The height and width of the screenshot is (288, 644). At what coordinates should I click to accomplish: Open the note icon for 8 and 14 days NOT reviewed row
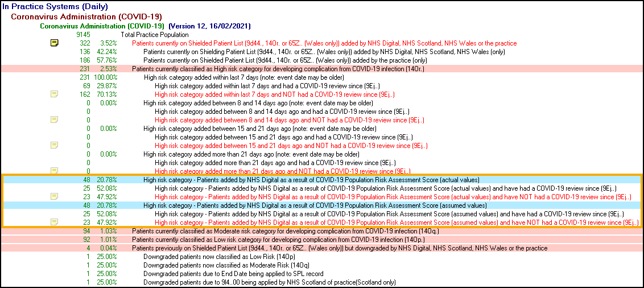click(54, 120)
